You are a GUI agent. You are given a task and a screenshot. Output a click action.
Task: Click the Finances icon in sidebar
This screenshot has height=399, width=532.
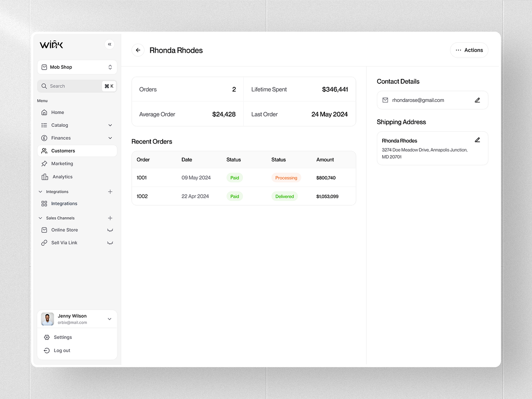coord(44,138)
